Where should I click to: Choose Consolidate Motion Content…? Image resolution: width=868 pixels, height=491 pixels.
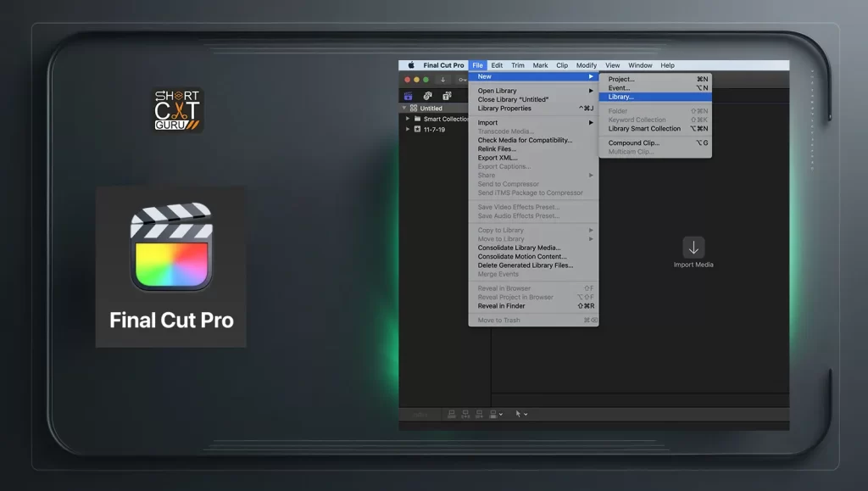[x=534, y=257]
